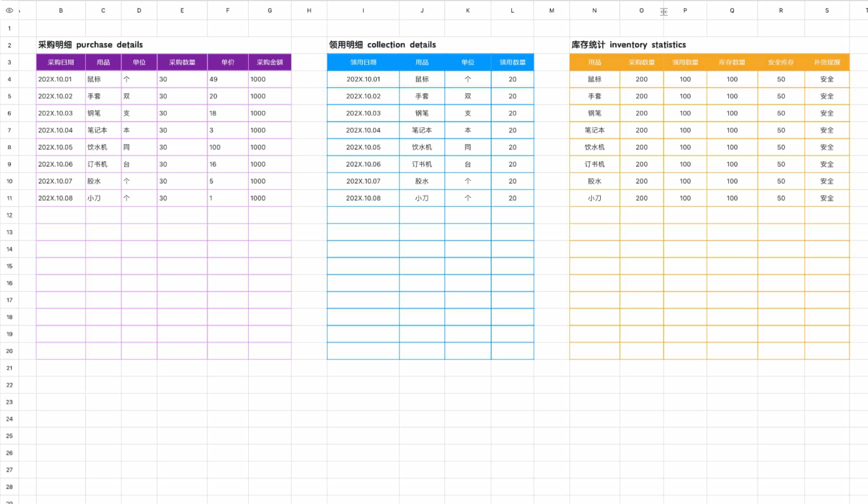Select collection date 202X.10.03 in blue table
The height and width of the screenshot is (504, 868).
coord(363,113)
